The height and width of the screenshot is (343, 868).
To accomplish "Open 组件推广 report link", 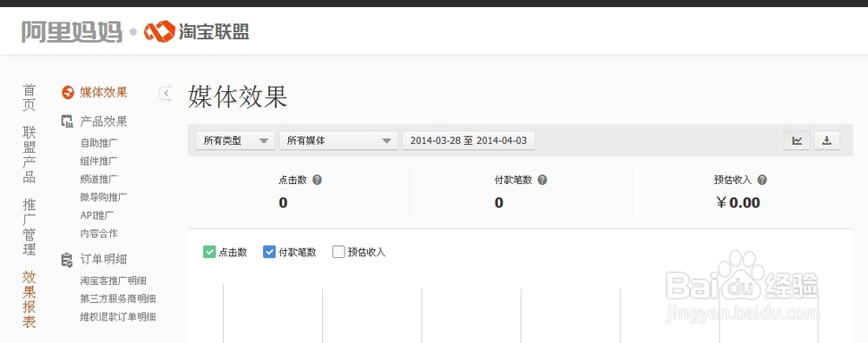I will 99,162.
